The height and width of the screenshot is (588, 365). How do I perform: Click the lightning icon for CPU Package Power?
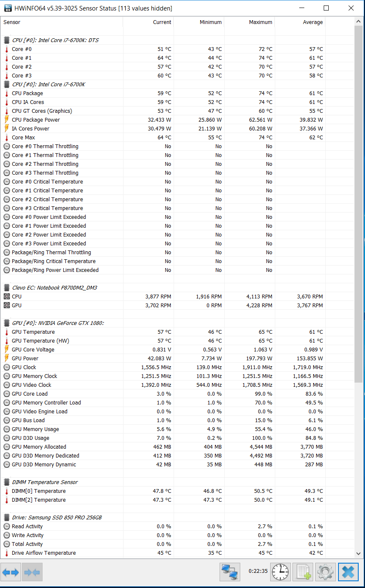(6, 120)
